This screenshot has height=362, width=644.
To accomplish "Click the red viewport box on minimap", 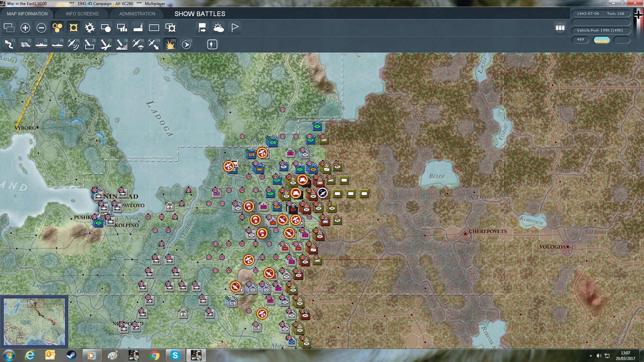I will click(36, 304).
